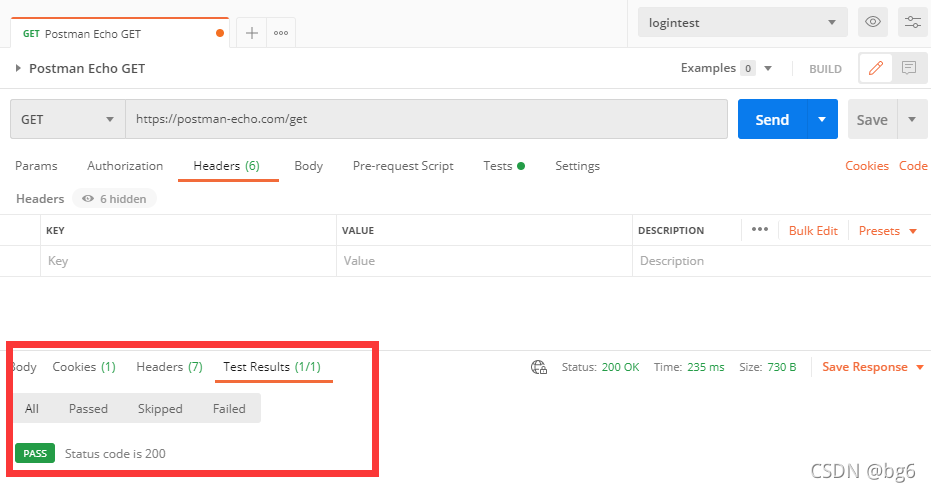Expand the Examples dropdown
Screen dimensions: 931x492
click(768, 68)
